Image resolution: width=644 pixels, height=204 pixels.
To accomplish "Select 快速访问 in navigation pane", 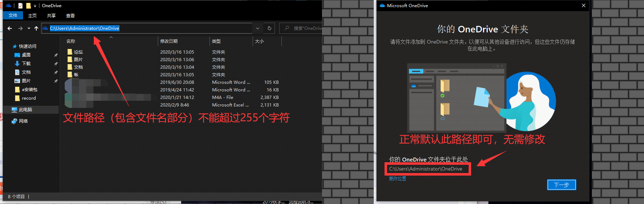I will (27, 46).
